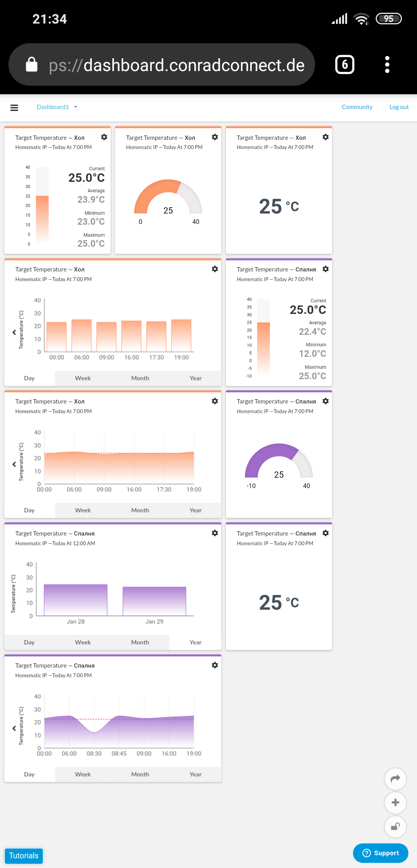Image resolution: width=417 pixels, height=868 pixels.
Task: Select Month tab on Хол area chart
Action: click(x=140, y=510)
